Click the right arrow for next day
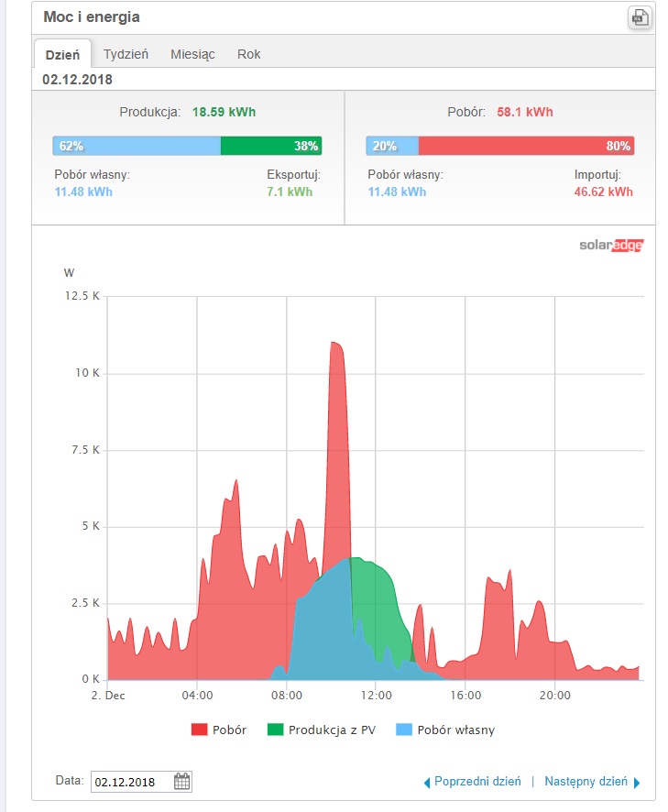This screenshot has width=668, height=812. coord(637,783)
